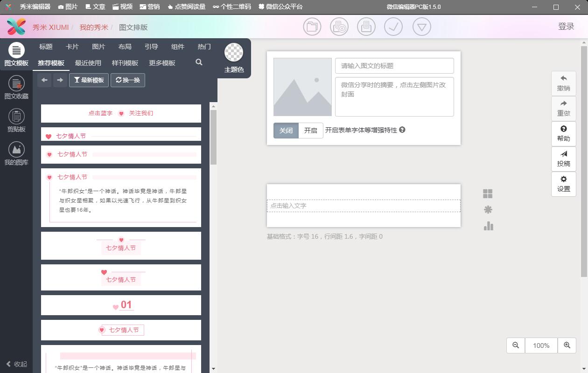Click the help question mark next to 增强特性
Viewport: 588px width, 373px height.
coord(402,130)
